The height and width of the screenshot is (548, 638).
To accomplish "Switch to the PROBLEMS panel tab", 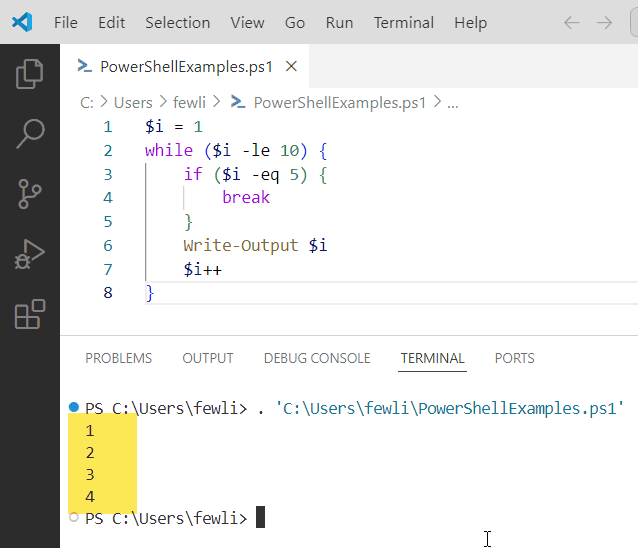I will [x=118, y=358].
